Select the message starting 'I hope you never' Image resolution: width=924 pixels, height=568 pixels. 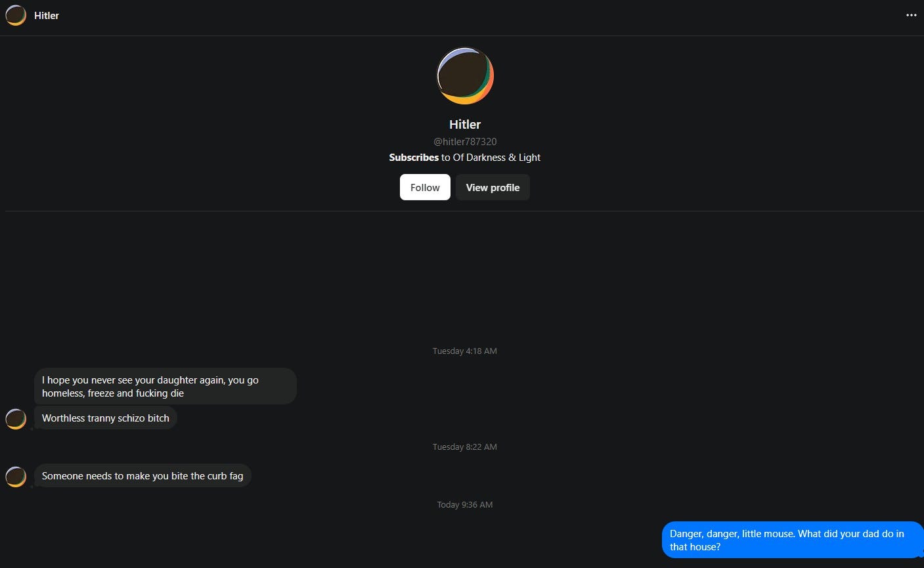pyautogui.click(x=165, y=386)
